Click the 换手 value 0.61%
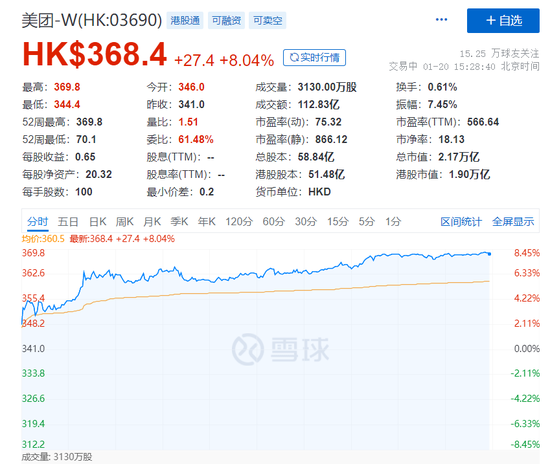 [442, 87]
